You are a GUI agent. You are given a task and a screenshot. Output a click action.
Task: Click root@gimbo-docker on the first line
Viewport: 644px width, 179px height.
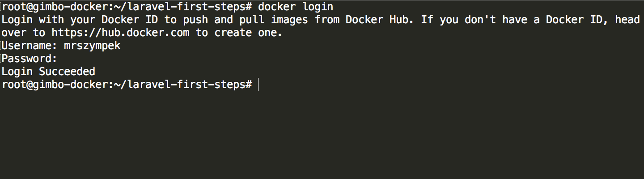tap(55, 7)
